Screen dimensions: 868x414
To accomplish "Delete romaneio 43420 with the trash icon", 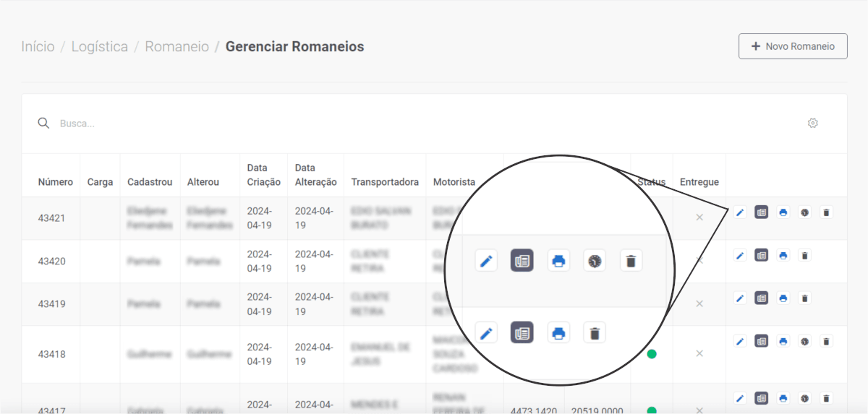I will click(805, 255).
